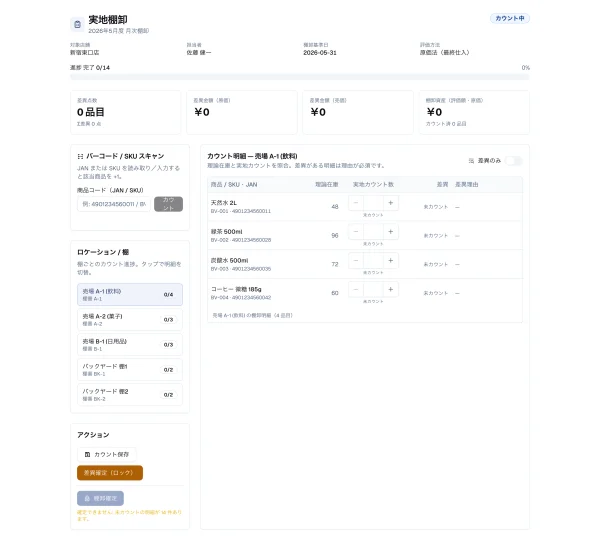Click theoretical stock value 48
Screen dimensions: 600x543
coord(335,207)
